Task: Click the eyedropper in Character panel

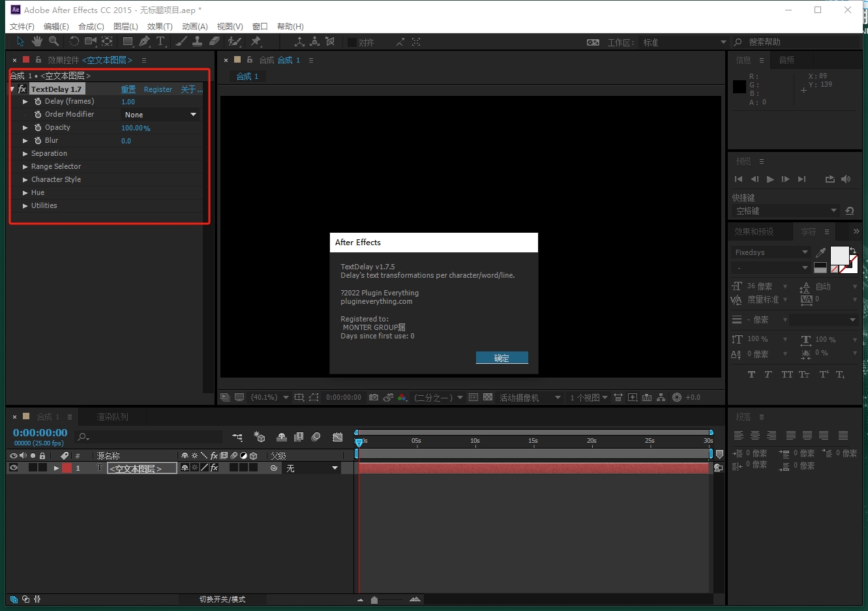Action: point(821,252)
